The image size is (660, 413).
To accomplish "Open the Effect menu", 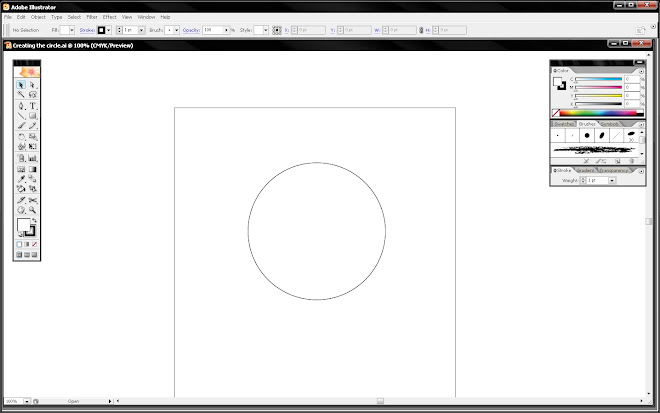I will point(109,17).
